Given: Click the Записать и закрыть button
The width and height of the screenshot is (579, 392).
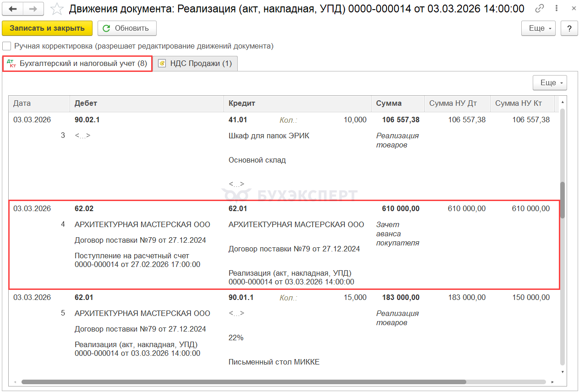Looking at the screenshot, I should (x=47, y=28).
